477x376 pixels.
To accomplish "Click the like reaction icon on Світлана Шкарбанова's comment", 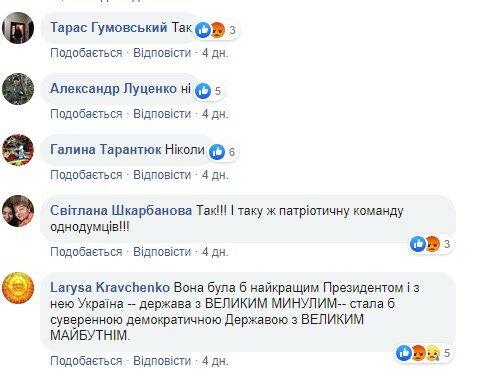I will point(418,244).
